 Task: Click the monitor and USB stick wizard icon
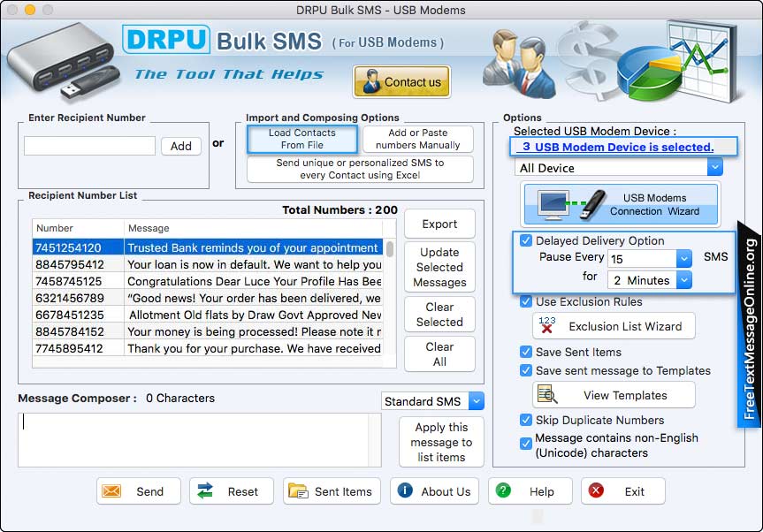click(571, 204)
